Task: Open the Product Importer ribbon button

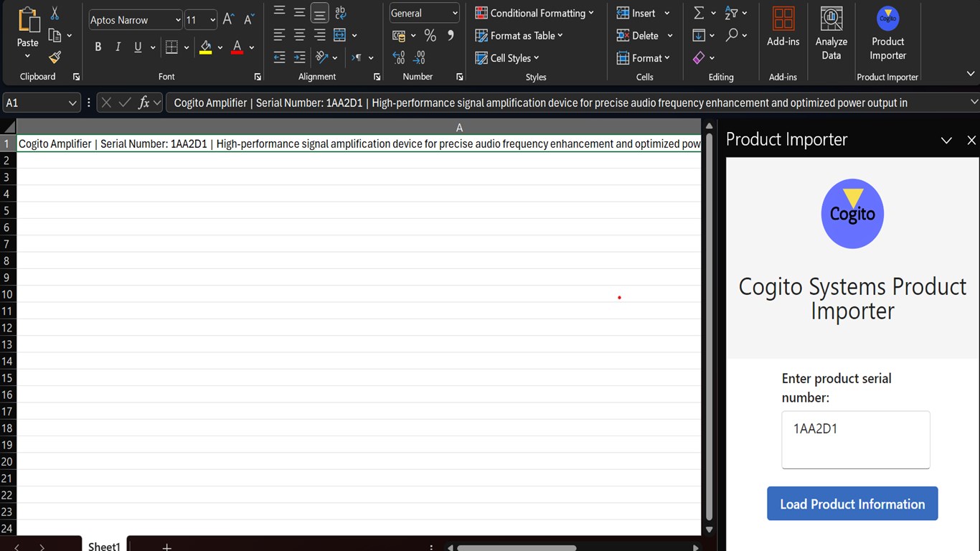Action: [x=888, y=34]
